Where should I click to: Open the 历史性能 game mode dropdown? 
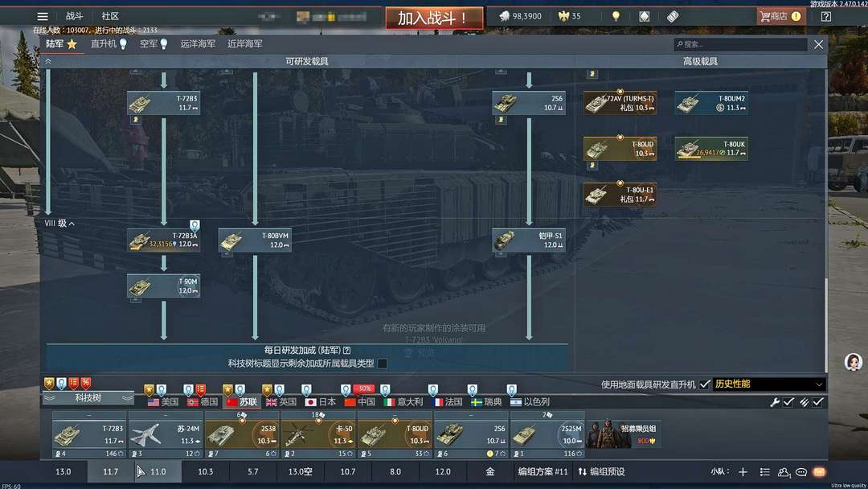pyautogui.click(x=769, y=384)
